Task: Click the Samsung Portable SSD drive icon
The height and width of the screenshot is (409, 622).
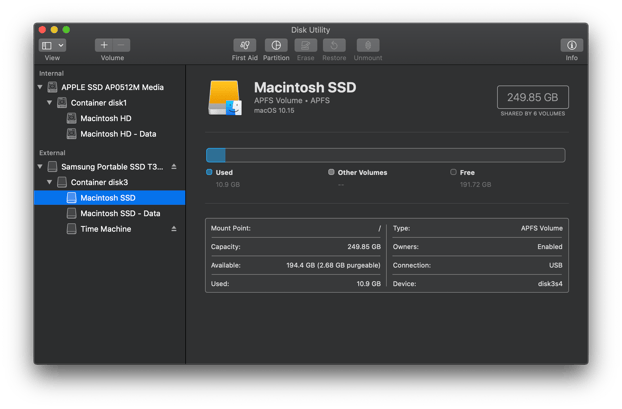Action: (x=52, y=167)
